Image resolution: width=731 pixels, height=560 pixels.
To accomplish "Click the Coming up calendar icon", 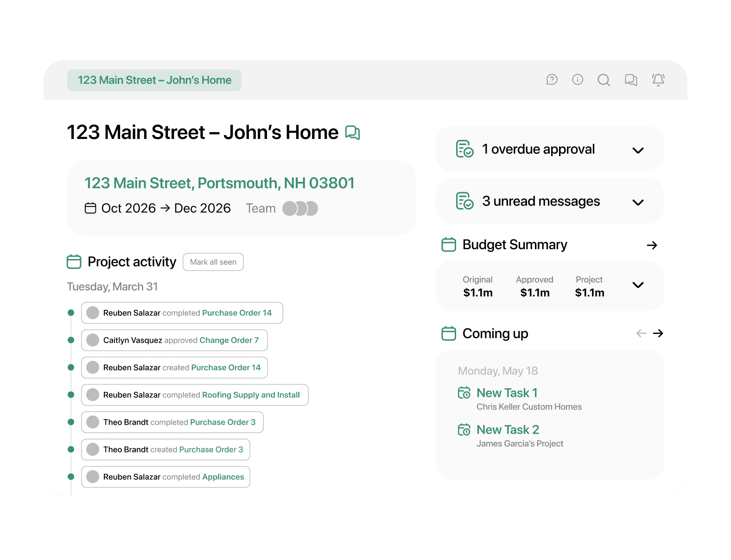I will [449, 333].
